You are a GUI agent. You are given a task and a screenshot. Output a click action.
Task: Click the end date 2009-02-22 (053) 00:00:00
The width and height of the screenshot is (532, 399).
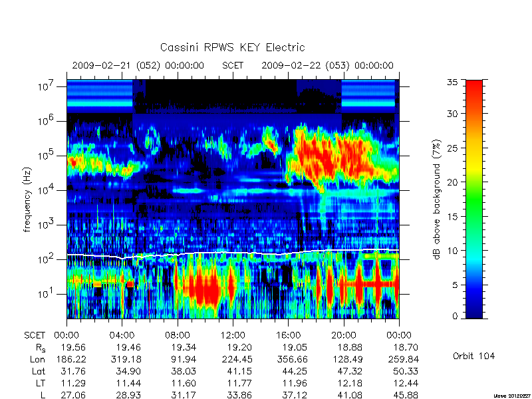[327, 65]
